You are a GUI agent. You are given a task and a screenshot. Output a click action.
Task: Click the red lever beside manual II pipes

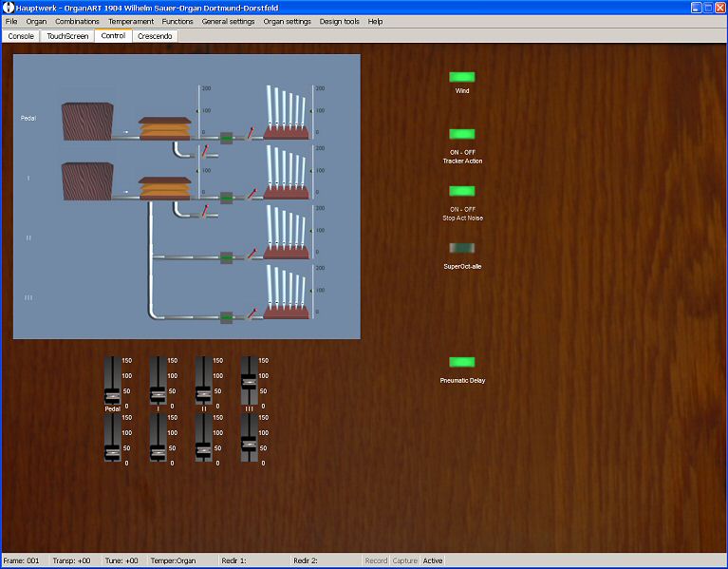pos(252,254)
